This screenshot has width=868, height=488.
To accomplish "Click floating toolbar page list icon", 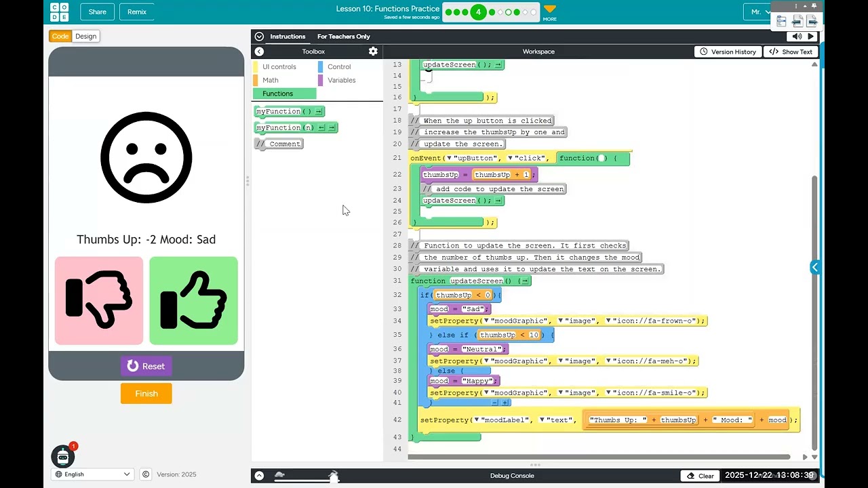I will 781,21.
